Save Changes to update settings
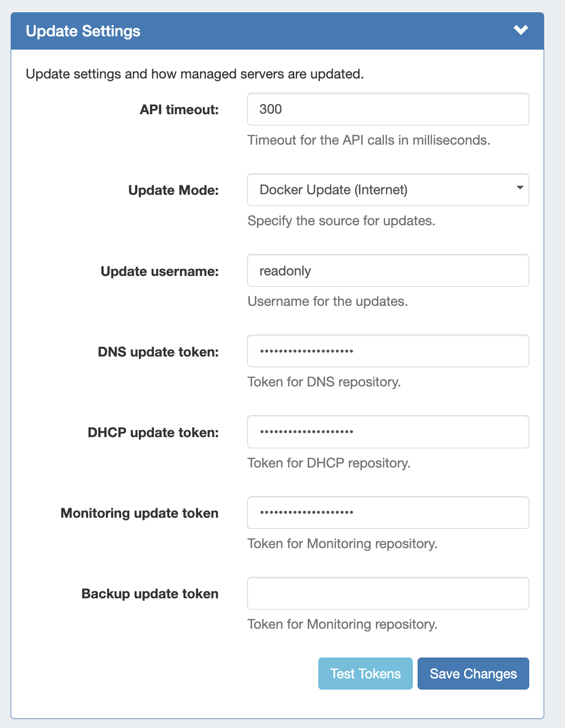 (x=473, y=674)
